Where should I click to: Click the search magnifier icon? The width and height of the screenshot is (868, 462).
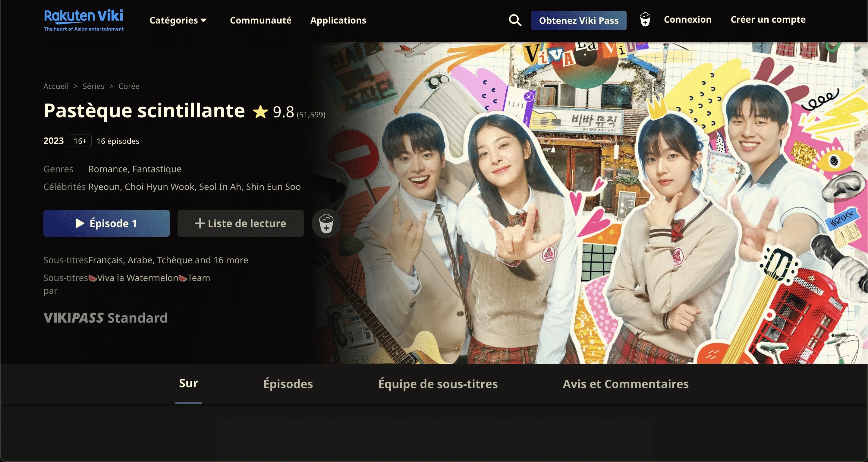(514, 20)
